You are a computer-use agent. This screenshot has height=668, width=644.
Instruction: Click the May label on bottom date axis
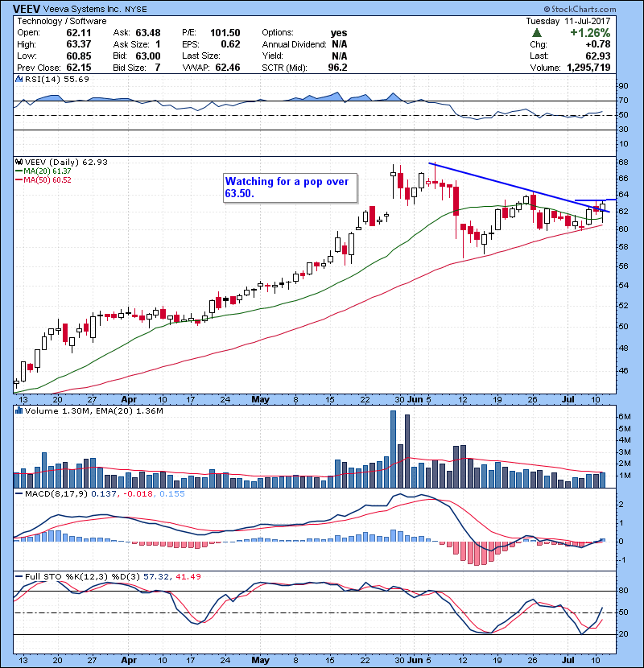pyautogui.click(x=260, y=660)
